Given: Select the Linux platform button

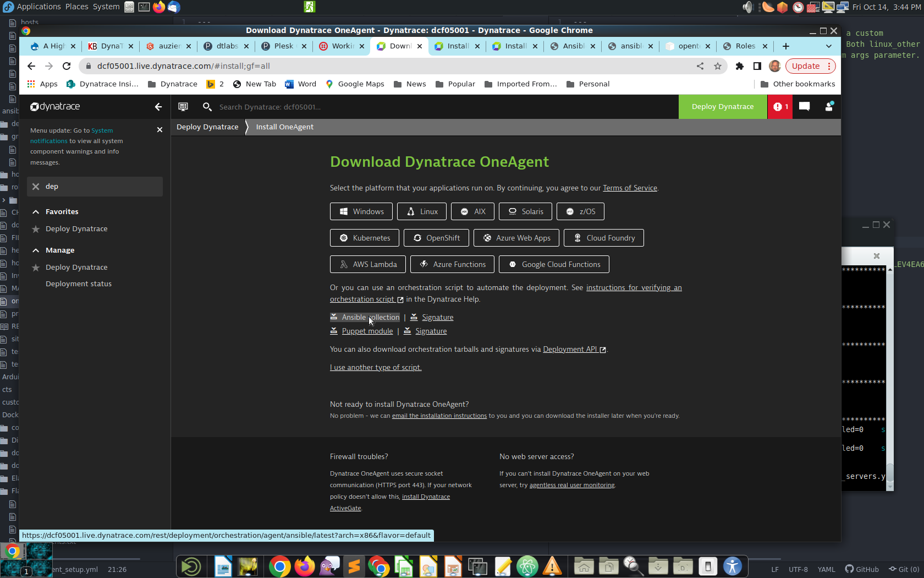Looking at the screenshot, I should coord(422,211).
